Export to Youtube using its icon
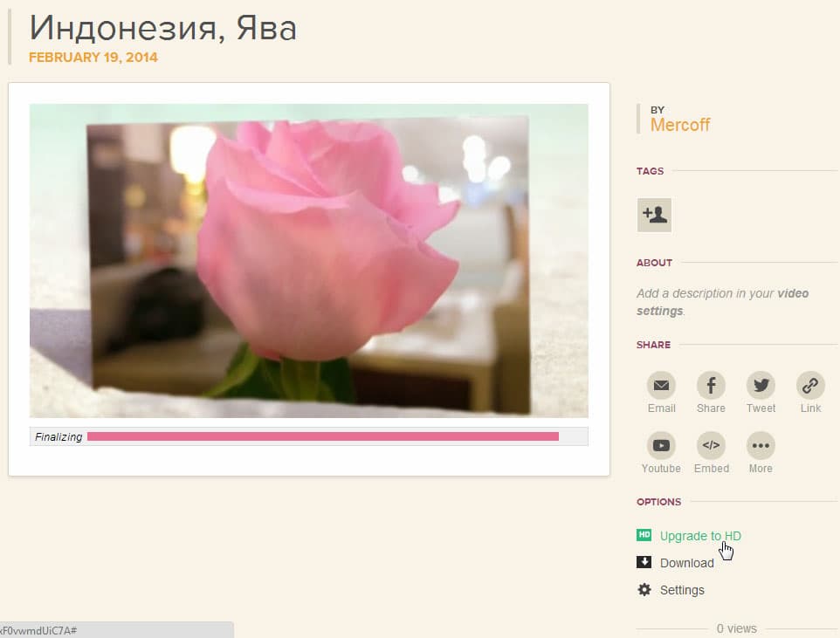Screen dimensions: 840x638 pos(661,445)
